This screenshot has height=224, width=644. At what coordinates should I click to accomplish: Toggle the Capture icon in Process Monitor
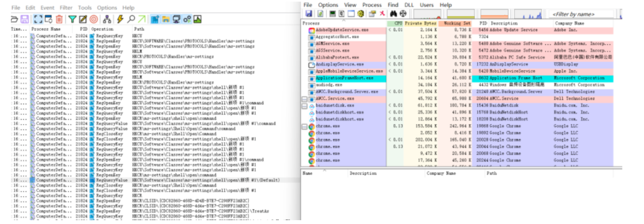pos(38,19)
